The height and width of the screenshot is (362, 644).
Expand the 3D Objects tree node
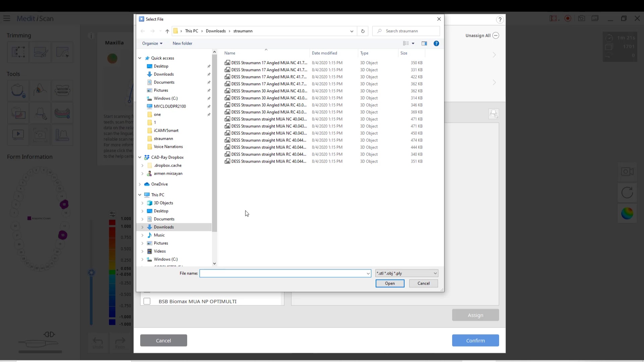[x=143, y=203]
